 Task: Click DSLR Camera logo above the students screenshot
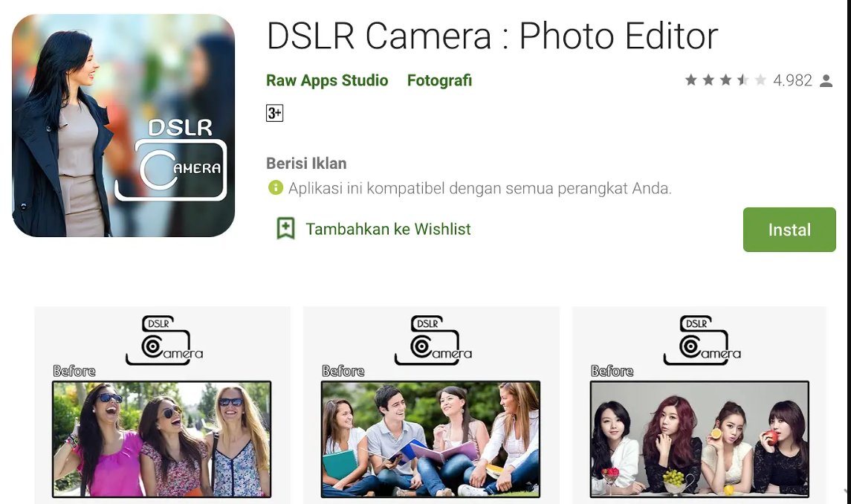[433, 340]
